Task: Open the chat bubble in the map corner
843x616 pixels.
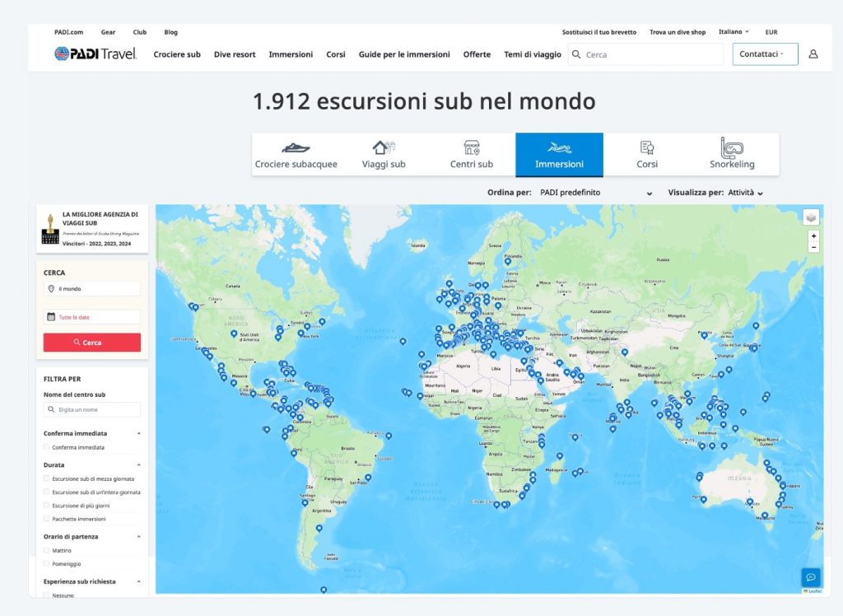Action: [x=811, y=577]
